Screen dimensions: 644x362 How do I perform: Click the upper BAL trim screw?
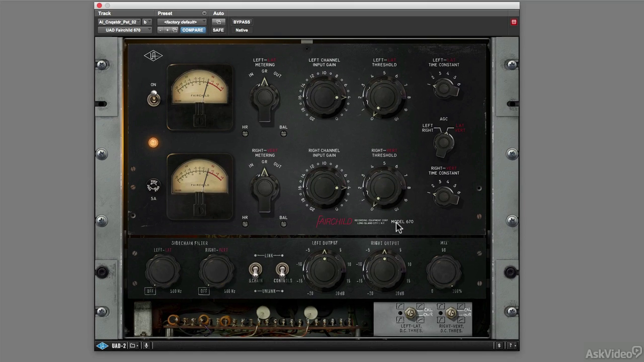coord(283,134)
